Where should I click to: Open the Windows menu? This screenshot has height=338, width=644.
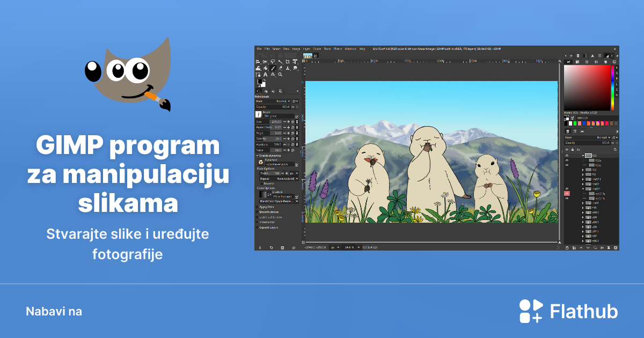(349, 48)
